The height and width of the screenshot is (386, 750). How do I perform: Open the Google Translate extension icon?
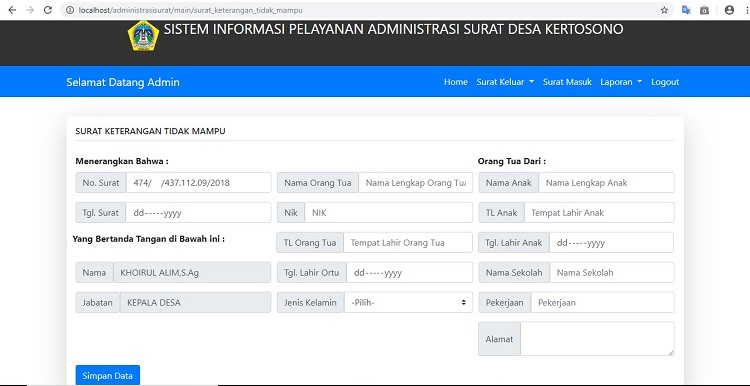[686, 10]
